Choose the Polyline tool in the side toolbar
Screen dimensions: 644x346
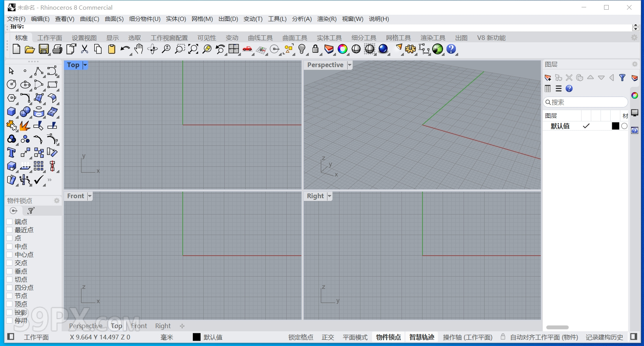click(x=38, y=71)
